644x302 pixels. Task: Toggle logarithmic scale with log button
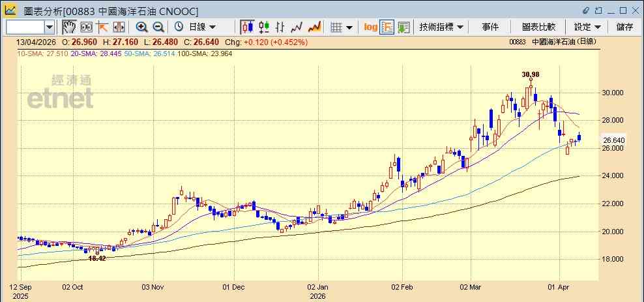click(x=370, y=27)
